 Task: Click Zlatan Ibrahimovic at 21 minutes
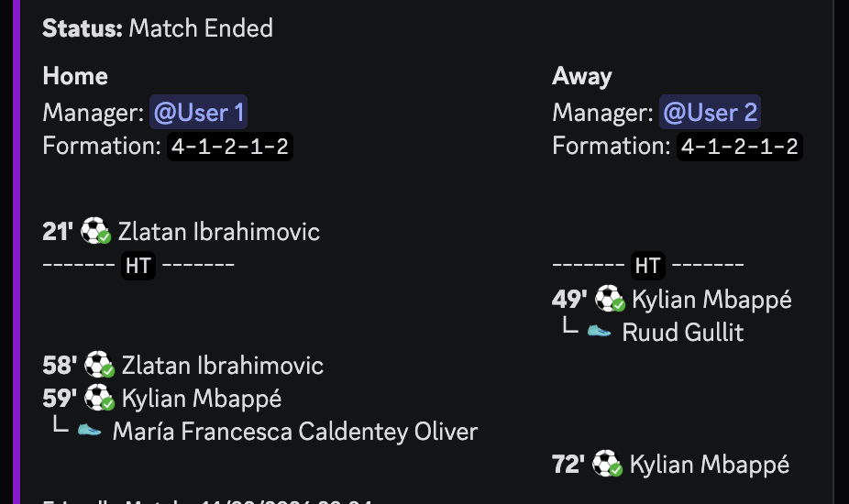(x=219, y=232)
